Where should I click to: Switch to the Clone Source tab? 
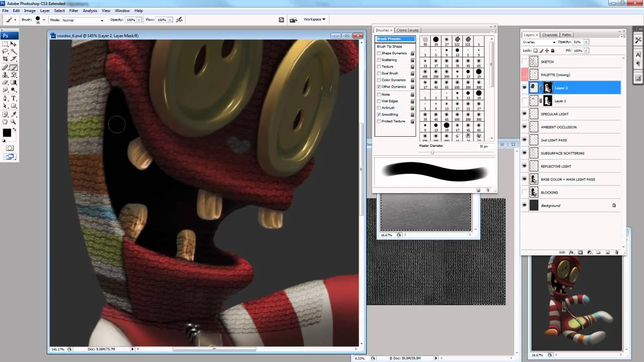click(x=408, y=30)
